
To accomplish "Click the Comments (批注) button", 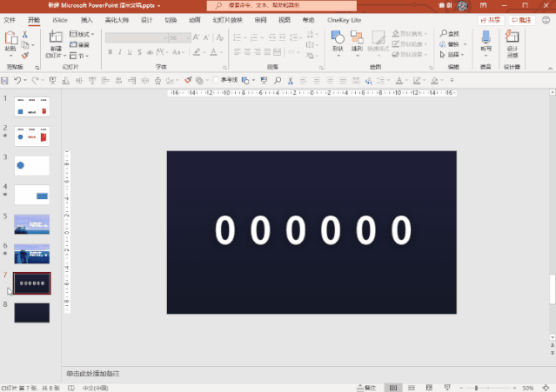I will (521, 20).
